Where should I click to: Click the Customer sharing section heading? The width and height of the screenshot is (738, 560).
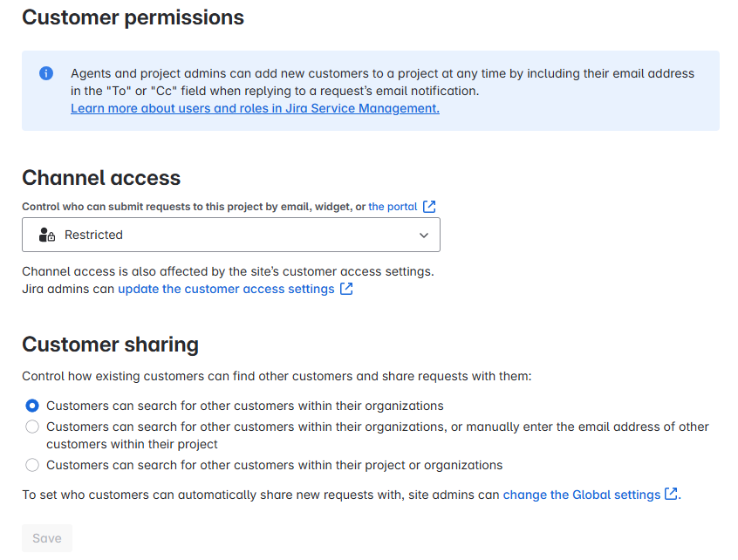coord(110,345)
